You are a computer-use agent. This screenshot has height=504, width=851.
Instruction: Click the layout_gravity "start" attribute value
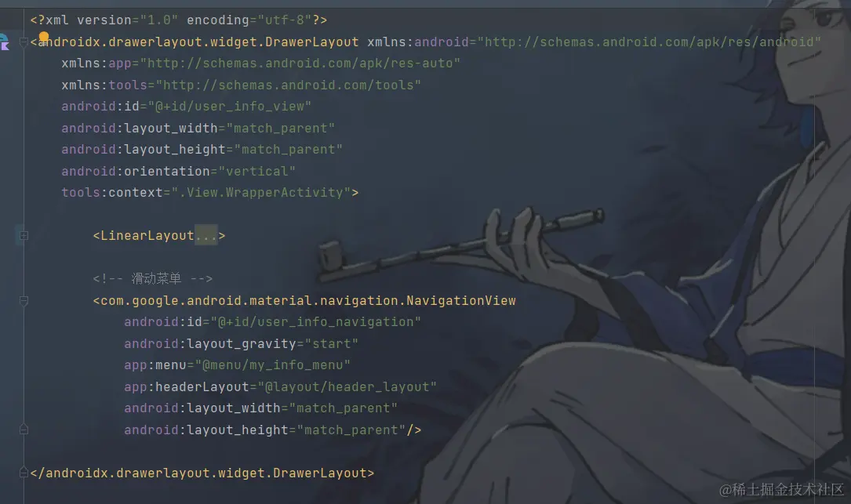[332, 343]
